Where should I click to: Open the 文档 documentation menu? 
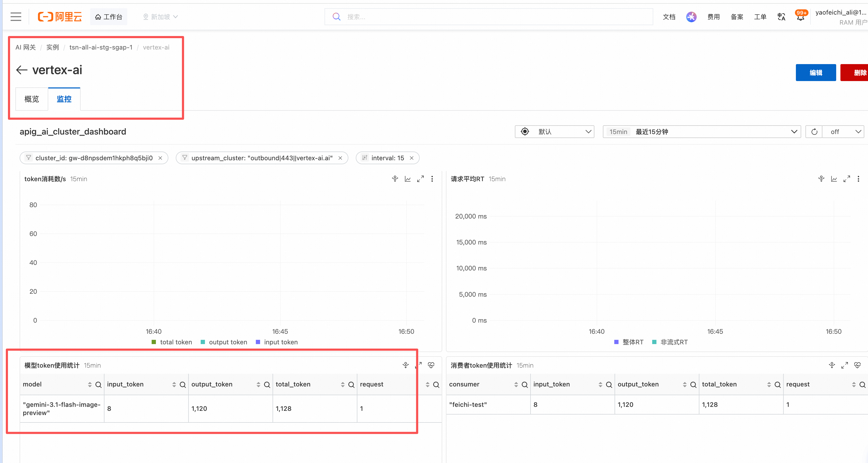click(669, 16)
